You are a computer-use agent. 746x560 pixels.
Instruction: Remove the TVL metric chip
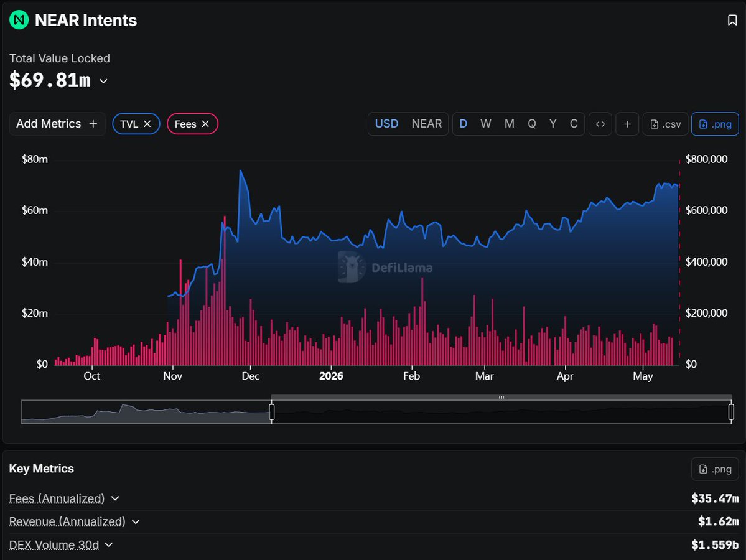coord(147,124)
